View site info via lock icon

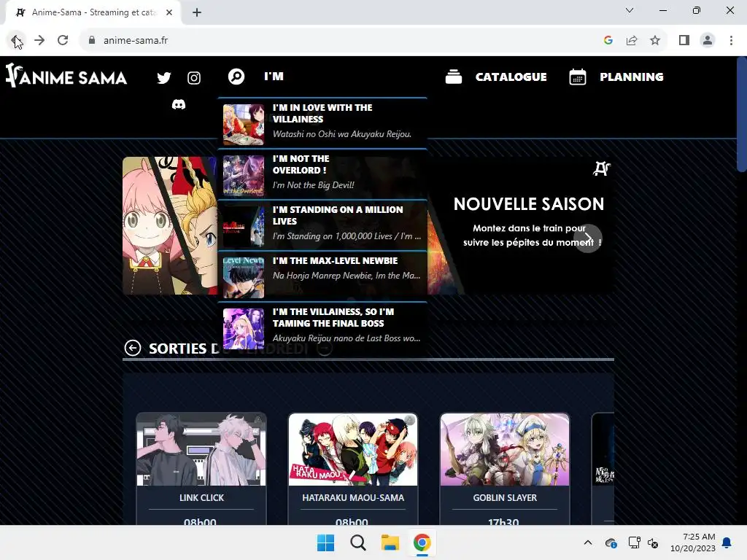click(92, 41)
